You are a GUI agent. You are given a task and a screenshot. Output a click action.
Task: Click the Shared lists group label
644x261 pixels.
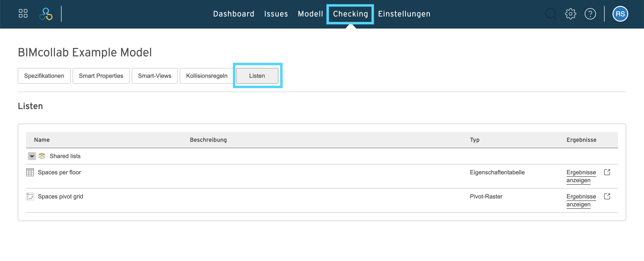coord(65,156)
